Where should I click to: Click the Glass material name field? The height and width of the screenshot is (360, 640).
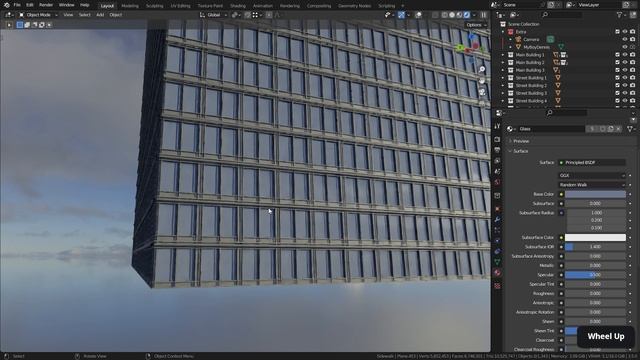click(551, 129)
